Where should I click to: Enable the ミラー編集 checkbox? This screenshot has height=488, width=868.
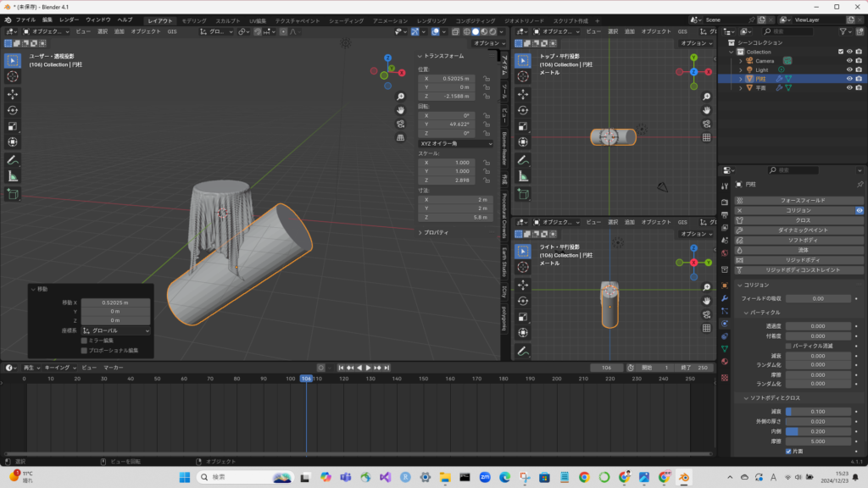click(84, 341)
